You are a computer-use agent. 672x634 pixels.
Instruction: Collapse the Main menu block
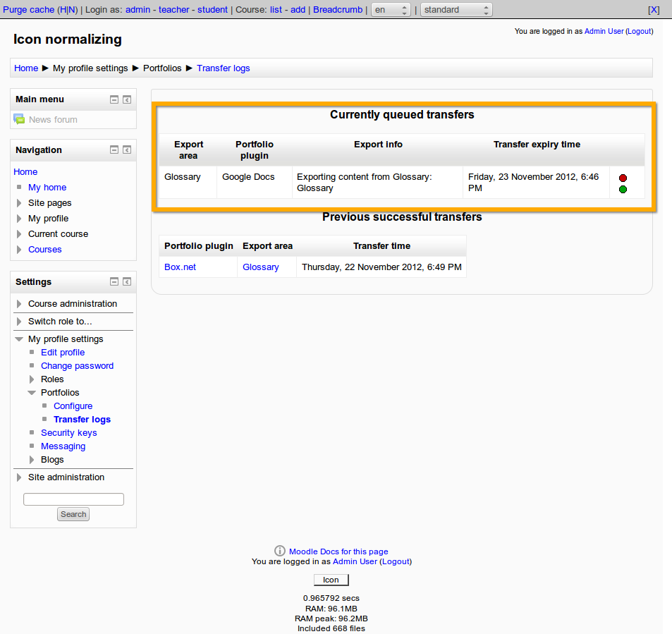pyautogui.click(x=114, y=99)
